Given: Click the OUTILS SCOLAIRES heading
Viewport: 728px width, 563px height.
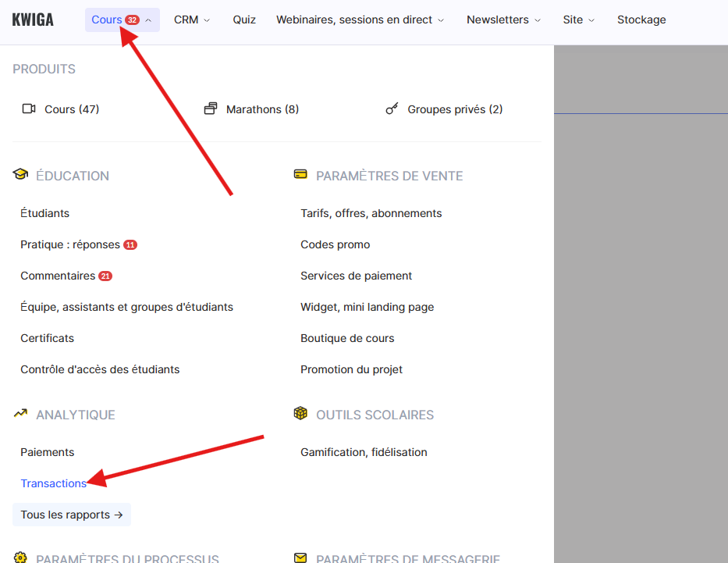Looking at the screenshot, I should 375,415.
